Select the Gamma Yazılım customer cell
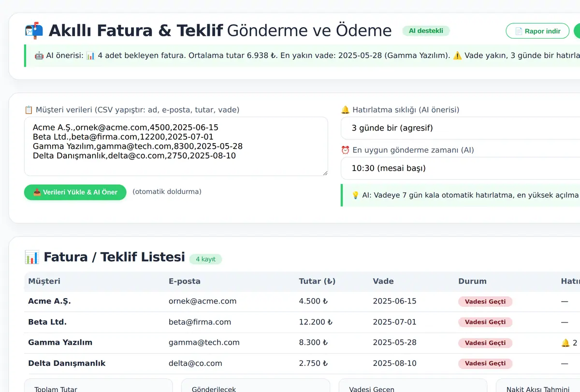This screenshot has height=392, width=580. coord(60,343)
